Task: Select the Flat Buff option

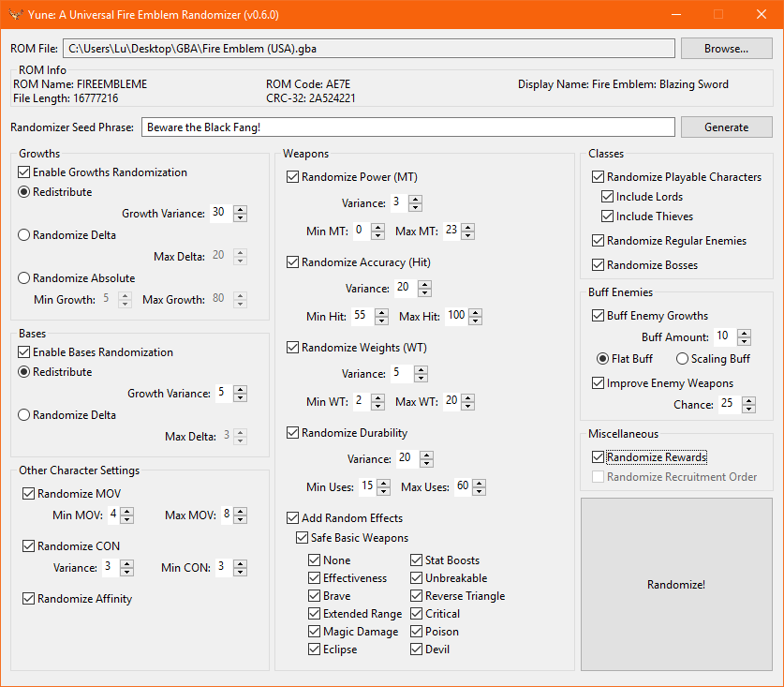Action: (x=602, y=359)
